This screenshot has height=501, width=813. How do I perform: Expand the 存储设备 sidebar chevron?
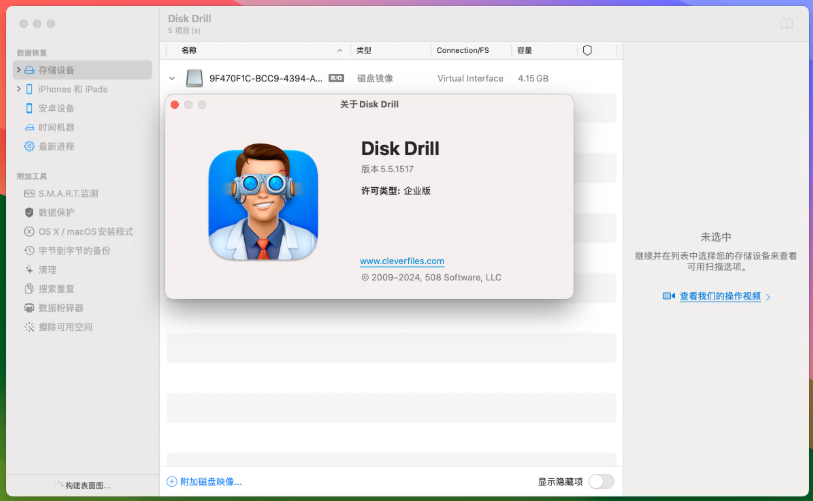click(19, 69)
